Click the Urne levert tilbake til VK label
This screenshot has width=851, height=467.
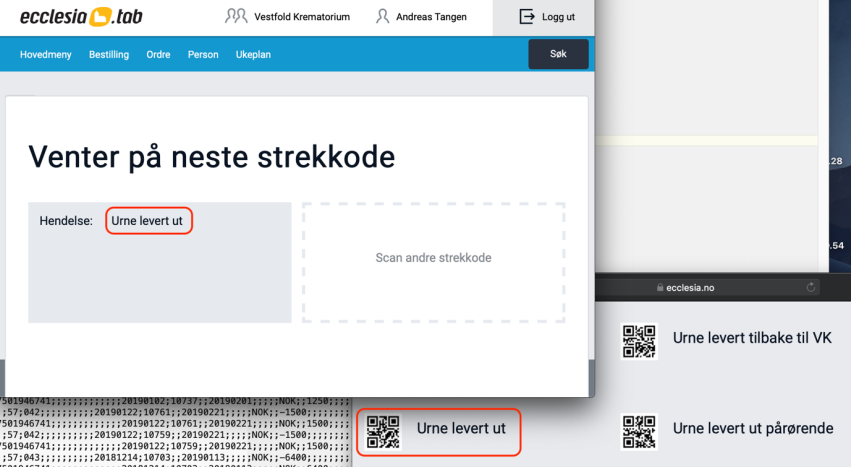click(x=752, y=338)
